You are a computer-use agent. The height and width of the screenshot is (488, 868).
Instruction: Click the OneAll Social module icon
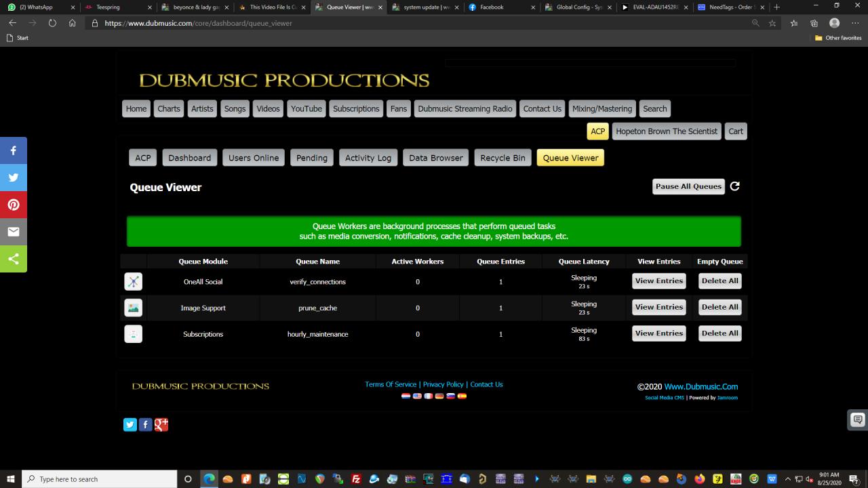click(x=133, y=282)
